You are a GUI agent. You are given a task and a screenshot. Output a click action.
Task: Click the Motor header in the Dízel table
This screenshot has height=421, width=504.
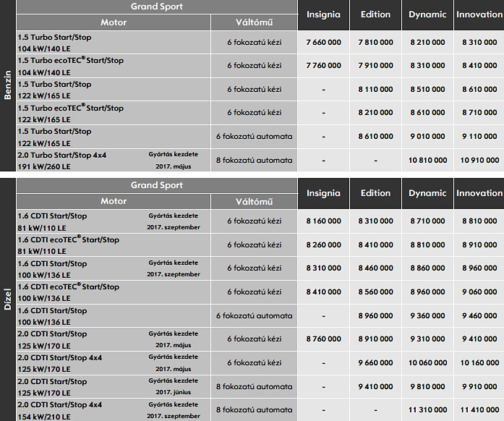point(114,201)
